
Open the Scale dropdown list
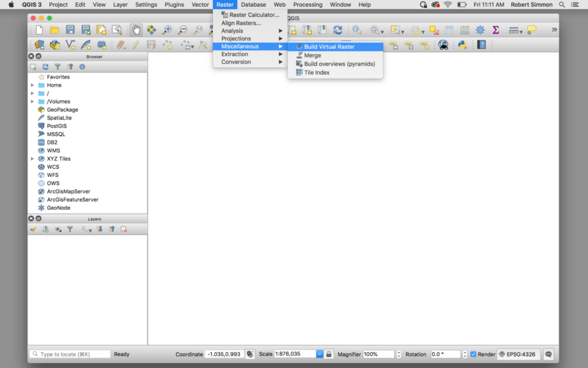tap(319, 354)
